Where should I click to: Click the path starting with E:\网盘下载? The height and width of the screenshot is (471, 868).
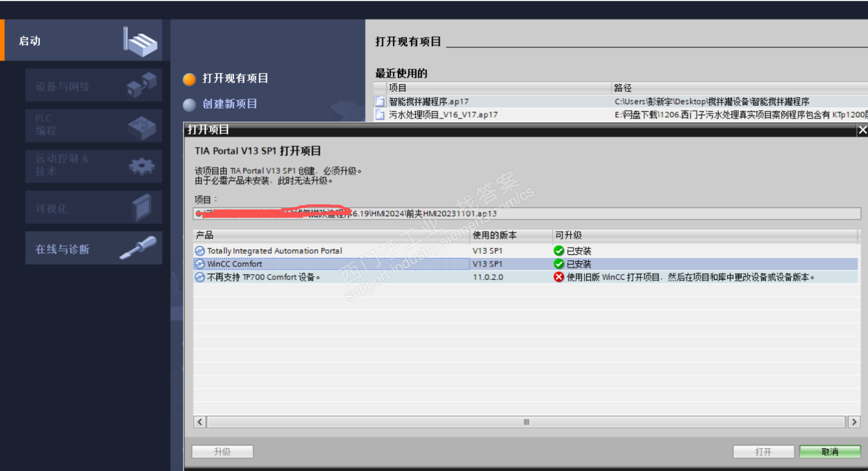click(x=741, y=115)
